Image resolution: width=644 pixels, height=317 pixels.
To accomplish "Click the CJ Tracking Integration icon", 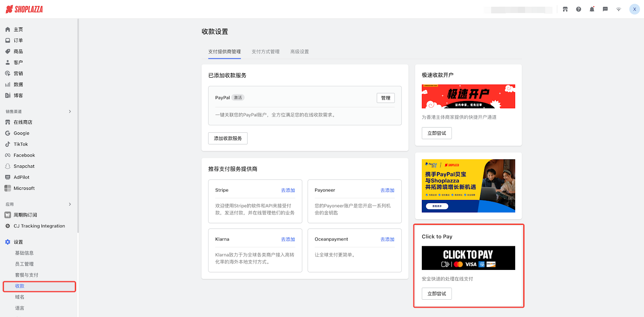I will coord(8,226).
